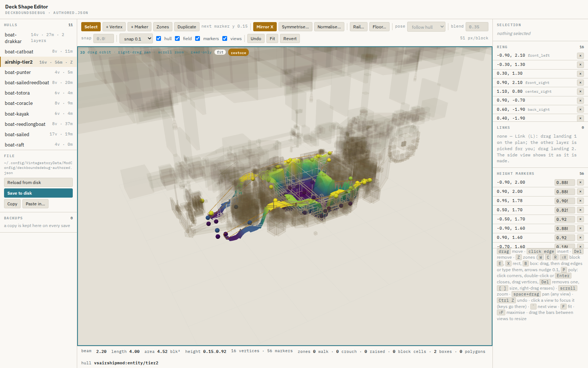
Task: Open the pose follow hull dropdown
Action: pyautogui.click(x=426, y=27)
